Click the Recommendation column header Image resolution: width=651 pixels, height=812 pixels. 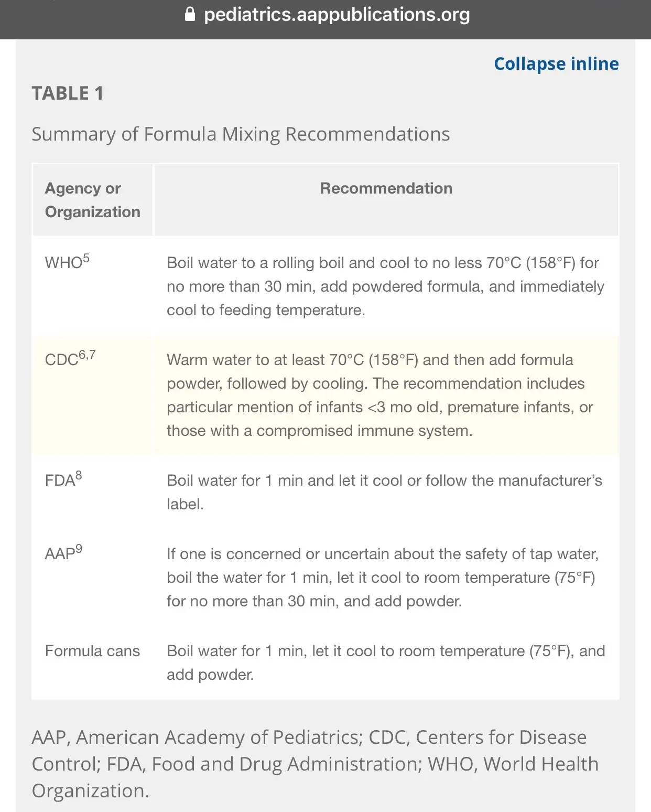[x=386, y=188]
